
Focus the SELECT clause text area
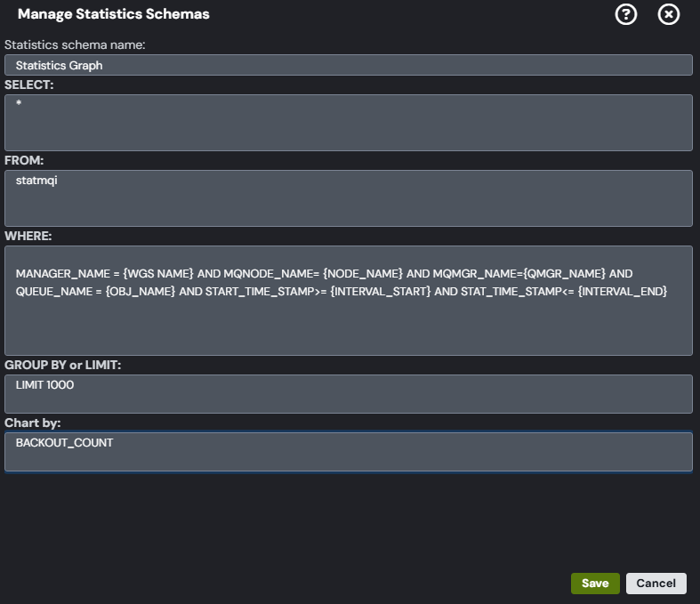[x=348, y=123]
